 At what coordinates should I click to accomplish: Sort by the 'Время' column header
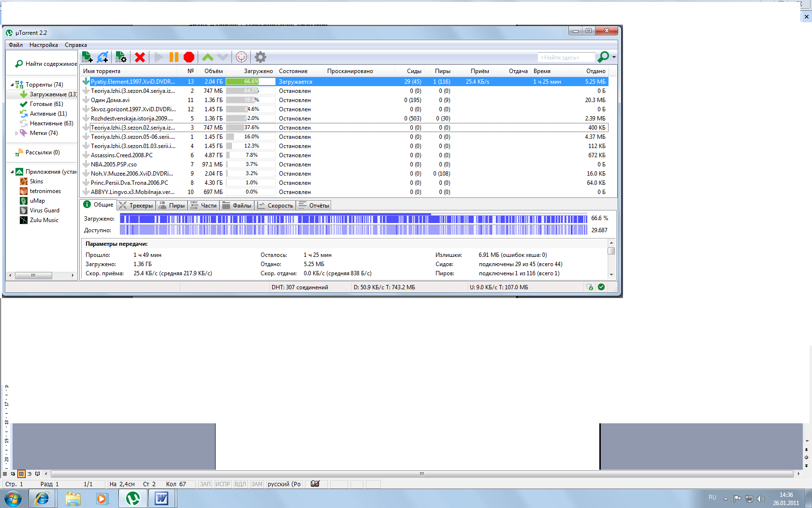(550, 71)
